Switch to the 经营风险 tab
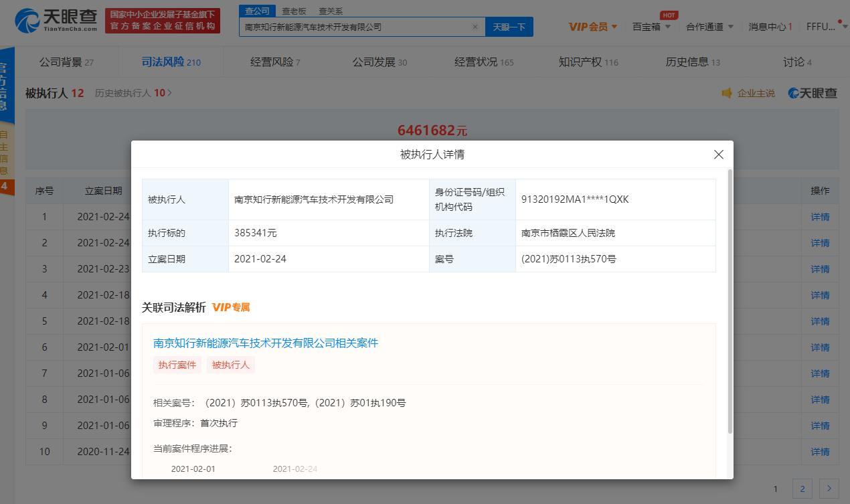The image size is (850, 504). click(275, 62)
